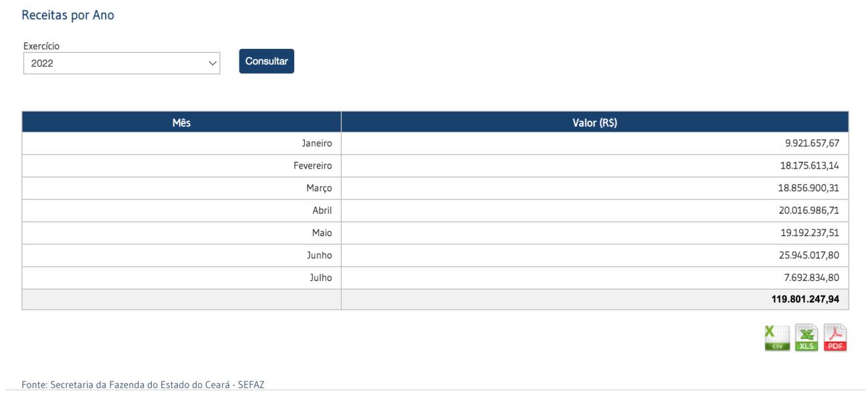Screen dimensions: 868x398
Task: Download the table as CSV file
Action: (x=778, y=338)
